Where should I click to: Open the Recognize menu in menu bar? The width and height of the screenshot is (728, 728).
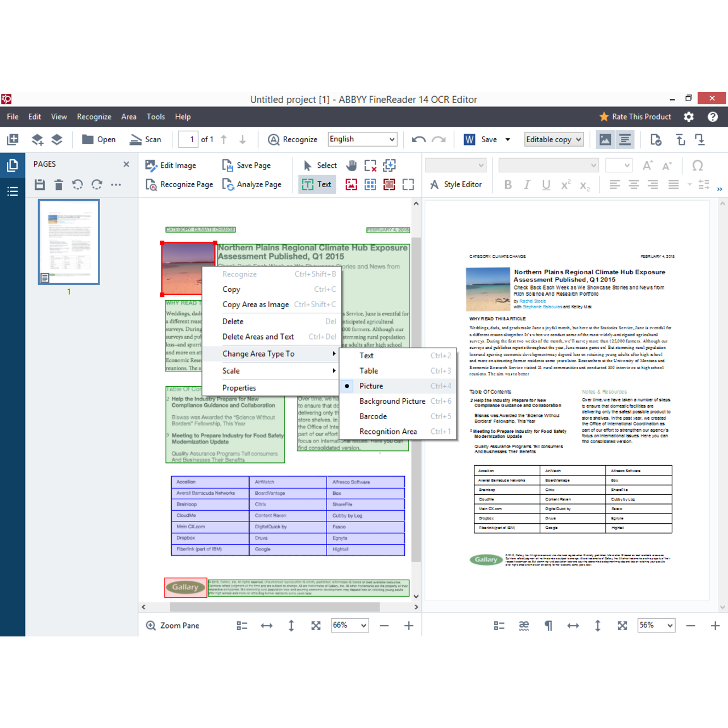pyautogui.click(x=94, y=117)
